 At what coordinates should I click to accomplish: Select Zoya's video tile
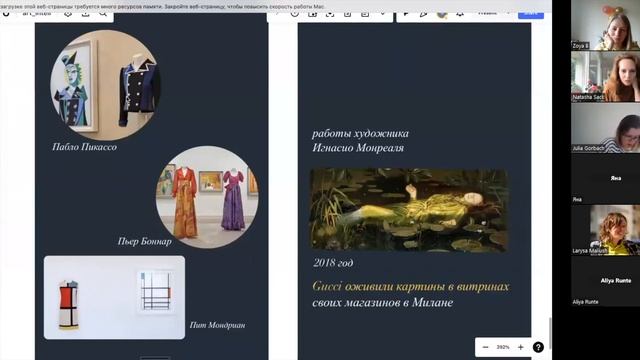tap(605, 26)
